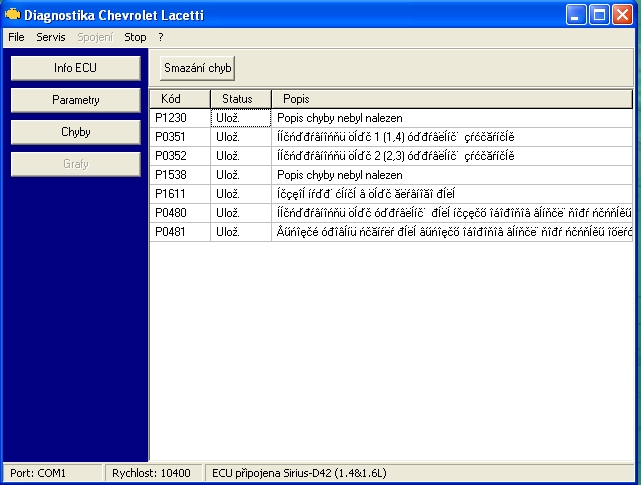Click the Info ECU button
Screen dimensions: 641x485
click(x=76, y=68)
